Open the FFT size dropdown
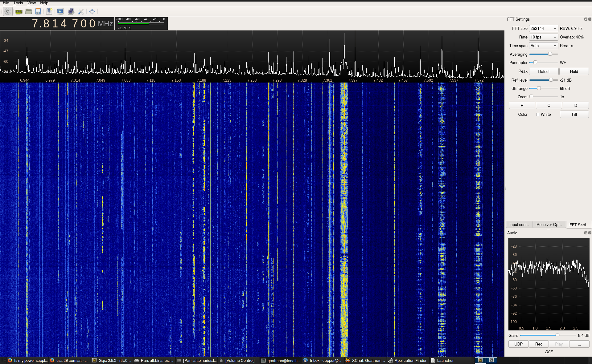The width and height of the screenshot is (592, 364). (544, 28)
